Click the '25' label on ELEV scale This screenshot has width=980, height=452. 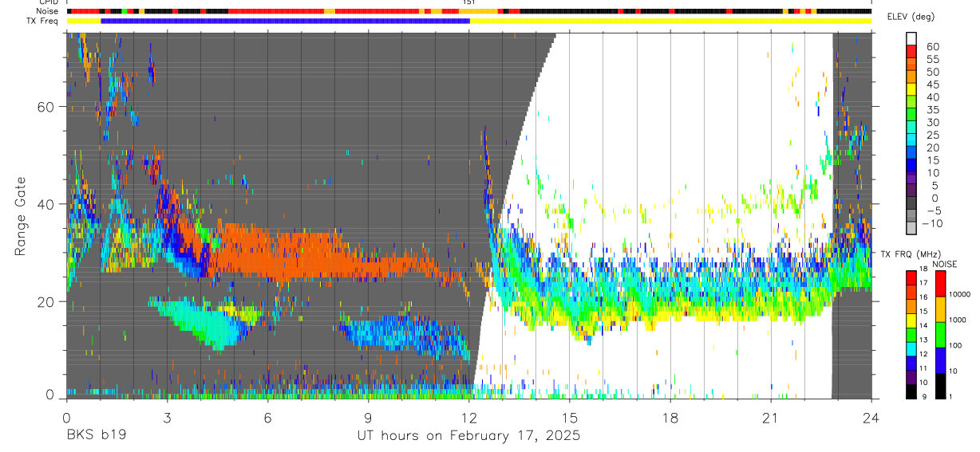[933, 135]
